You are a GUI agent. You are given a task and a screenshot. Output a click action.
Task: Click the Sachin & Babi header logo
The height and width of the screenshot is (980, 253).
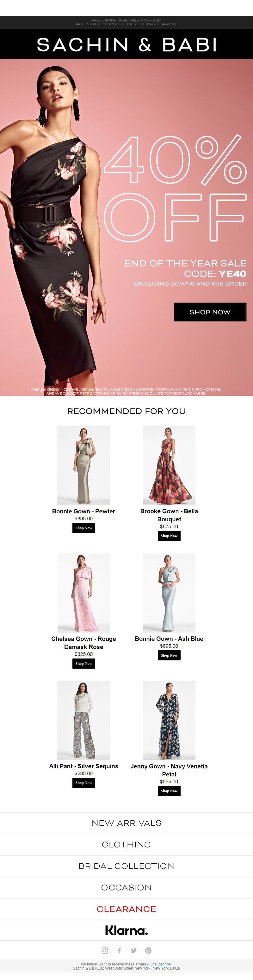[127, 45]
